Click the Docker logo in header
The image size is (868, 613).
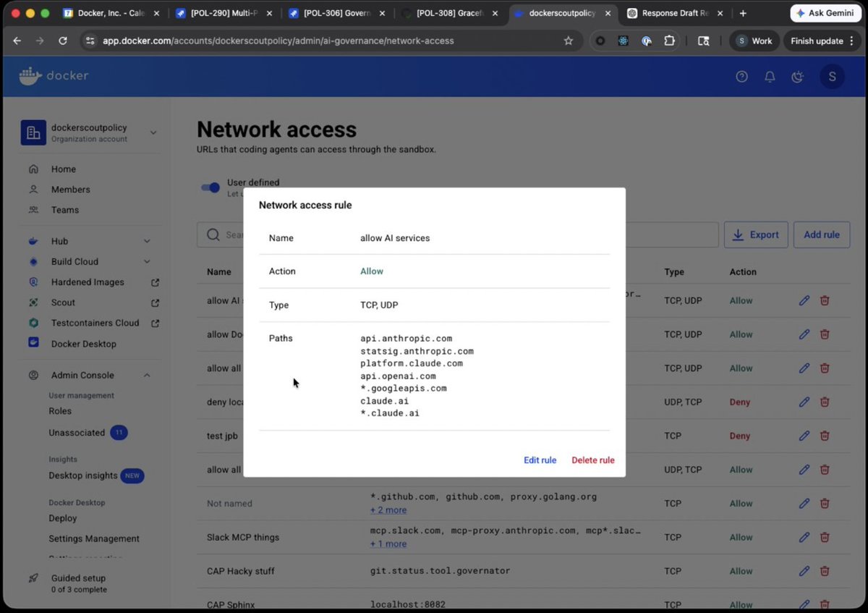[x=54, y=76]
